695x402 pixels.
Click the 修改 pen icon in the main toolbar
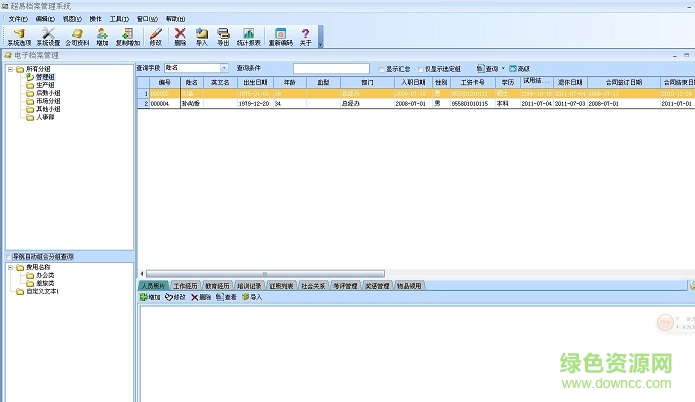(x=156, y=36)
